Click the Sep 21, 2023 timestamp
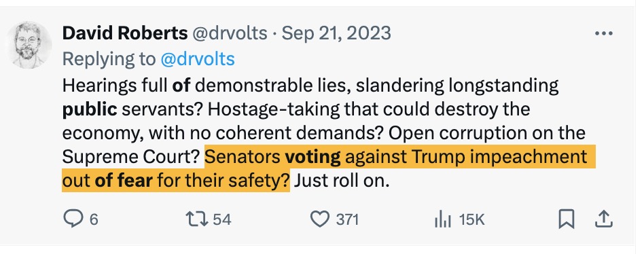Screen dimensions: 644x254 336,33
